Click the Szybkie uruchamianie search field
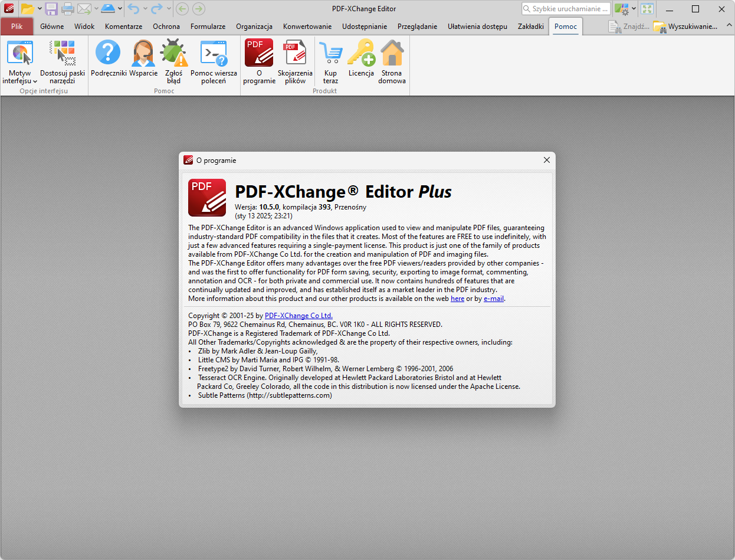 [x=566, y=9]
